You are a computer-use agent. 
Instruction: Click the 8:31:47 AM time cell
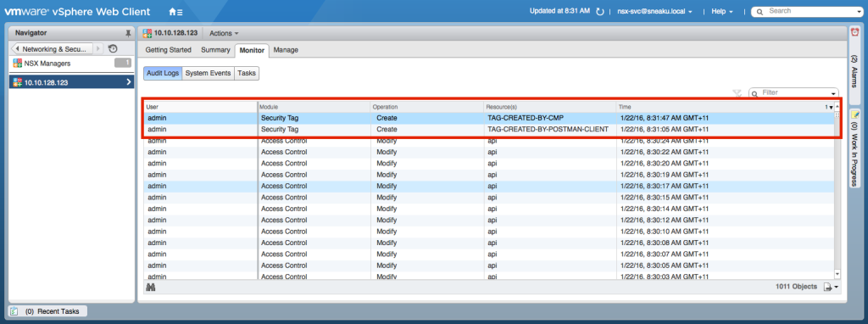(x=665, y=118)
